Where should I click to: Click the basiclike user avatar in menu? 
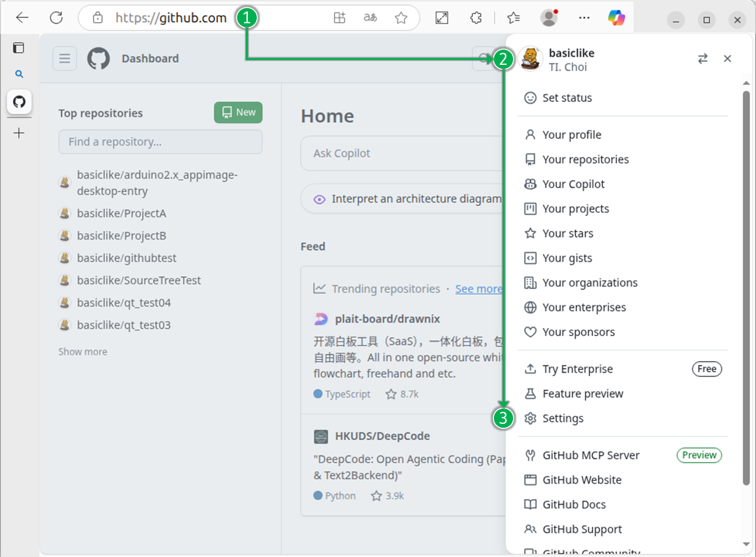(531, 59)
